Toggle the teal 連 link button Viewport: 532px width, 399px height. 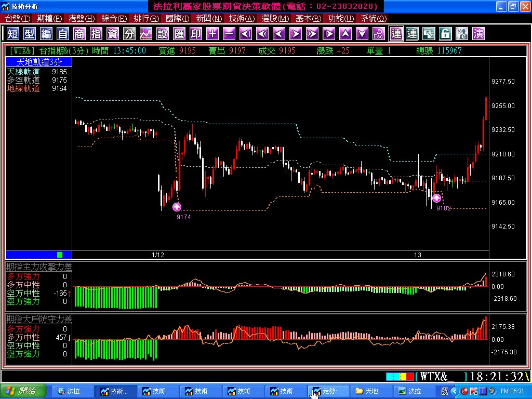pos(412,34)
